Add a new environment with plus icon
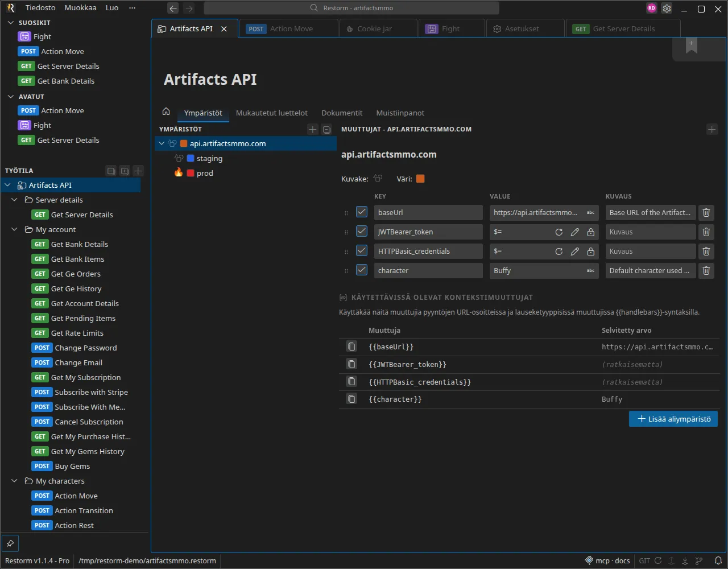This screenshot has height=569, width=728. click(313, 129)
